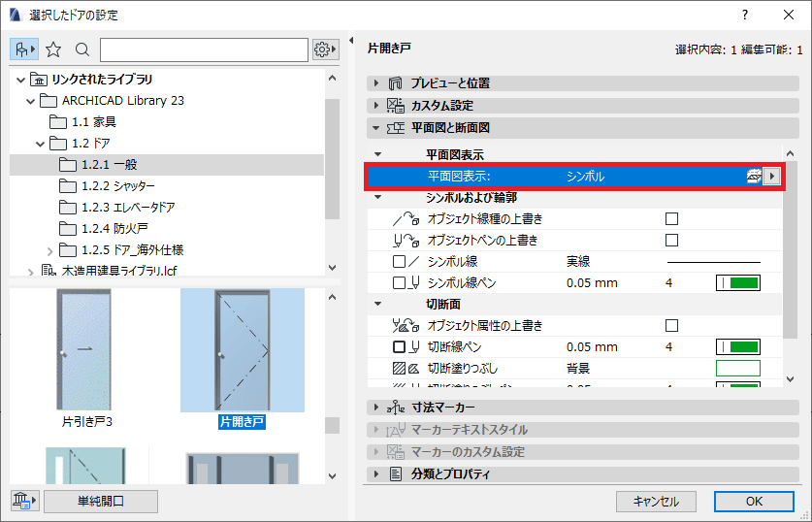Screen dimensions: 812x522
Task: Click the オブジェクト線種の上書き row icon
Action: coord(406,219)
